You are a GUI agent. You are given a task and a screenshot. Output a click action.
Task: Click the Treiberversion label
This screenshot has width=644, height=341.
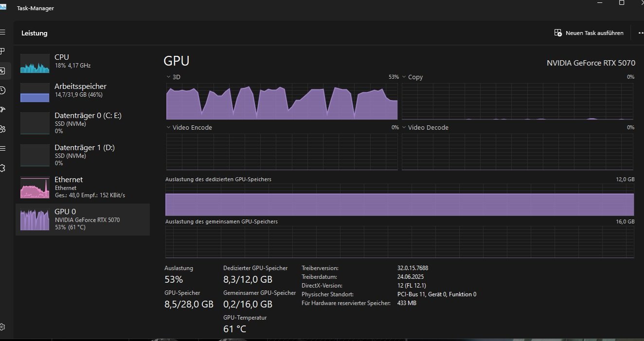[x=320, y=268]
